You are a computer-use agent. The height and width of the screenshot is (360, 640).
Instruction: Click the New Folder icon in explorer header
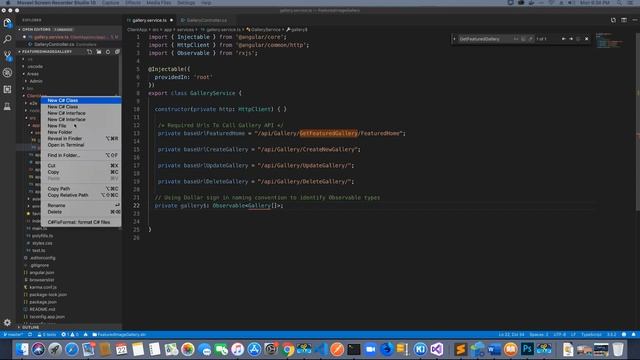99,52
